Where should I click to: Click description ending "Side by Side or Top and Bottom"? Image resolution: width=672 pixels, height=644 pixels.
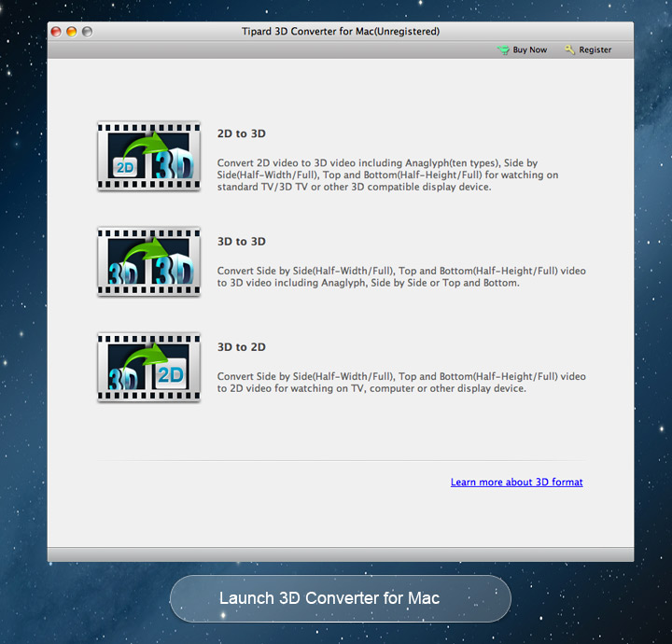point(401,277)
